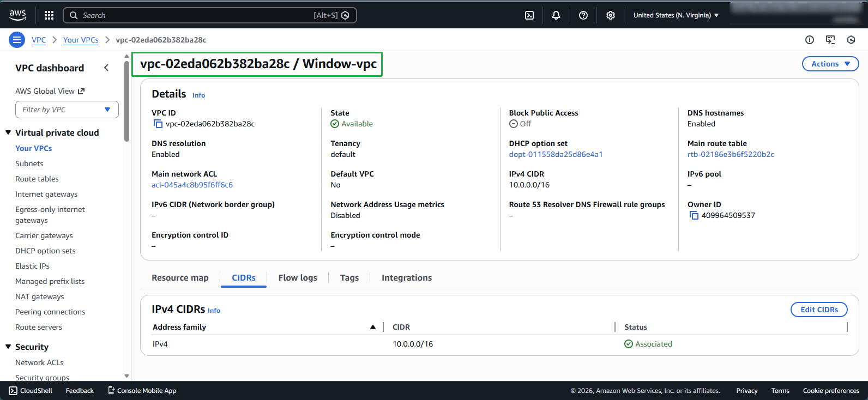Open Carrier gateways in sidebar
The width and height of the screenshot is (868, 400).
tap(44, 235)
